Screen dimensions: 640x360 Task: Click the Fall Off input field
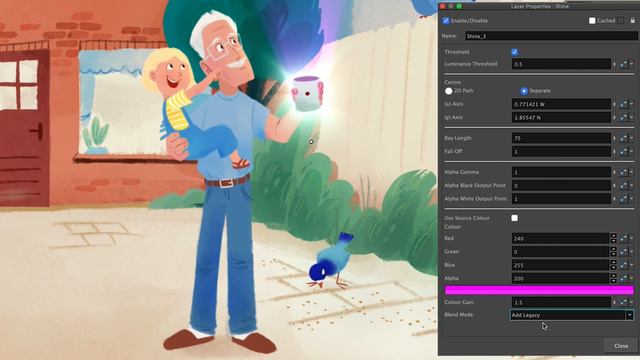(561, 151)
